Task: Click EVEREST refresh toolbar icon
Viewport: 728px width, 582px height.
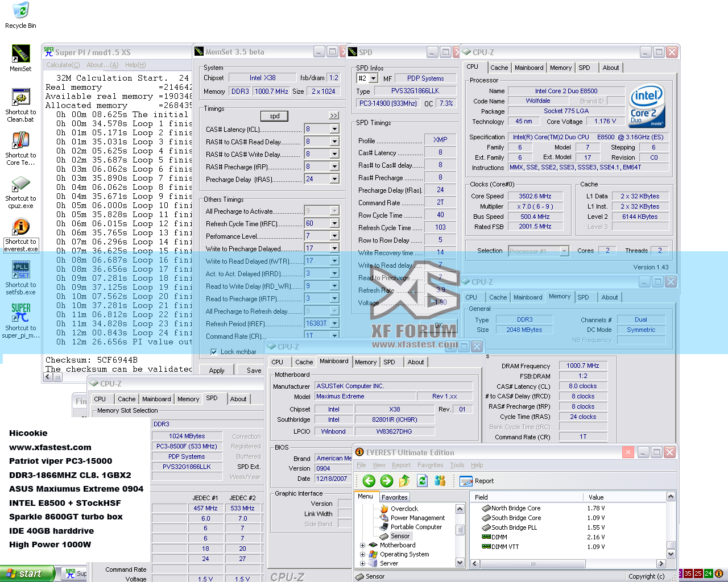Action: point(422,481)
